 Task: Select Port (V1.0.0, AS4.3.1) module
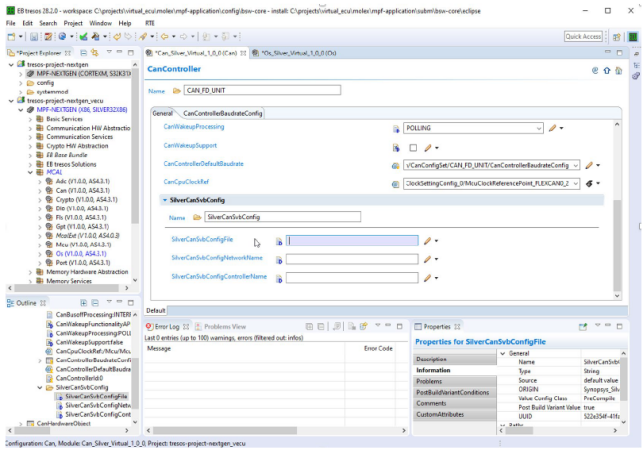pyautogui.click(x=82, y=263)
